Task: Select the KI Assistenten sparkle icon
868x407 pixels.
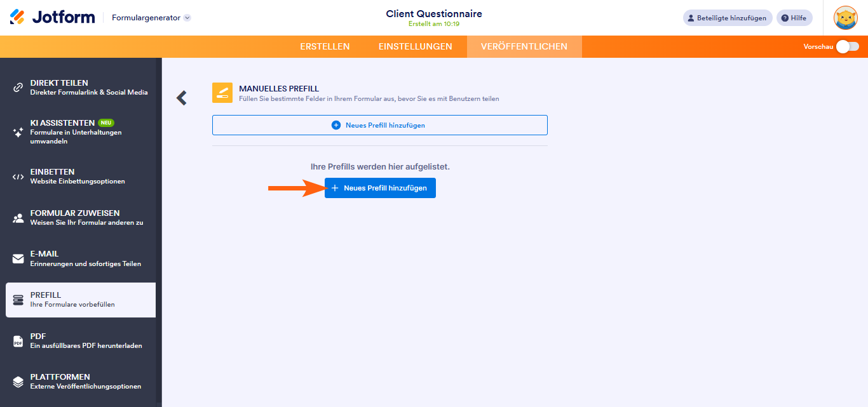Action: point(18,132)
